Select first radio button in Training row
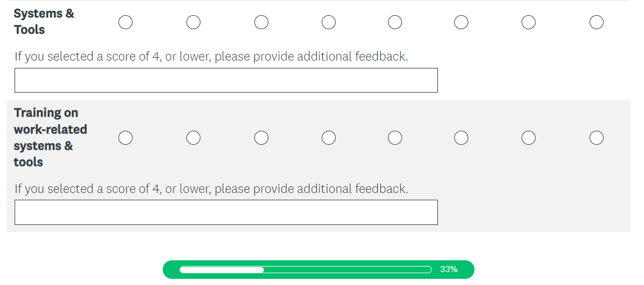 [126, 137]
